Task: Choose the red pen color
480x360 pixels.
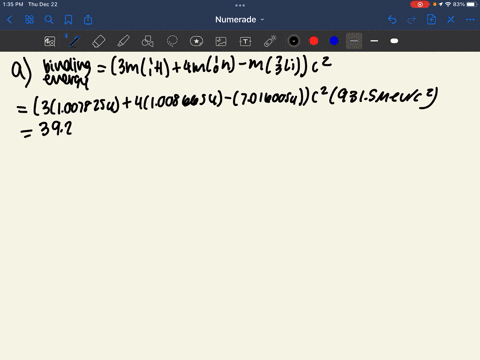Action: pos(314,41)
